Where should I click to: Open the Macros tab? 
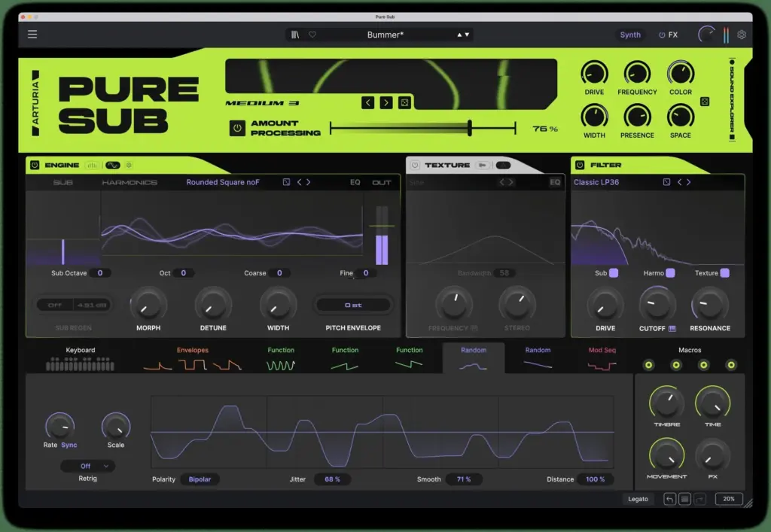point(690,350)
